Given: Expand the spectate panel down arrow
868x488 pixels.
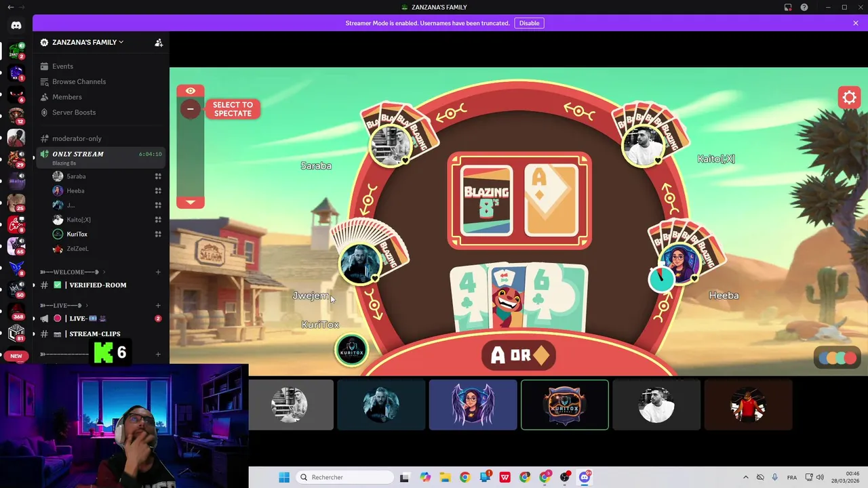Looking at the screenshot, I should [191, 202].
